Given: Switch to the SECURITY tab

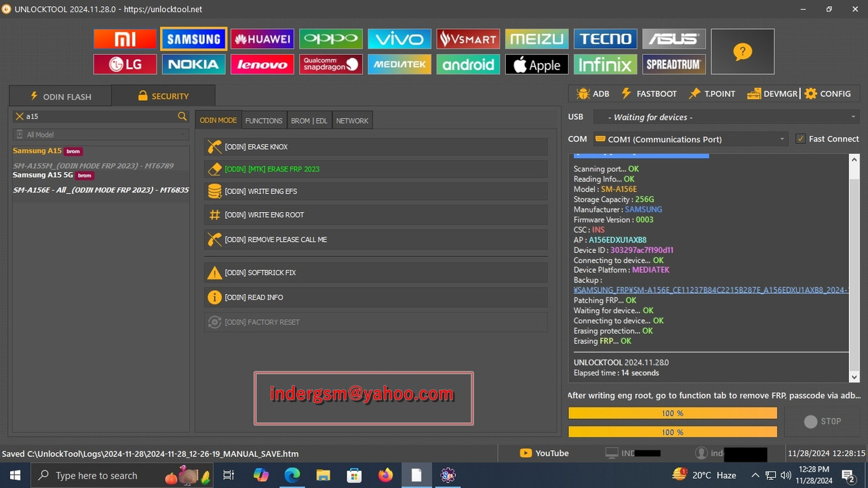Looking at the screenshot, I should click(x=163, y=96).
